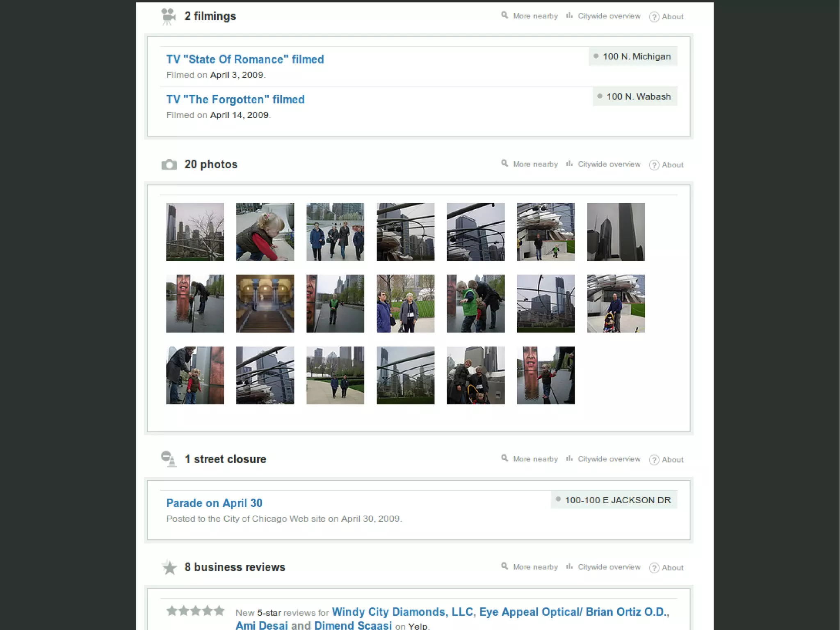Click the 100 N. Wabash location tag
Viewport: 840px width, 630px height.
coord(635,97)
